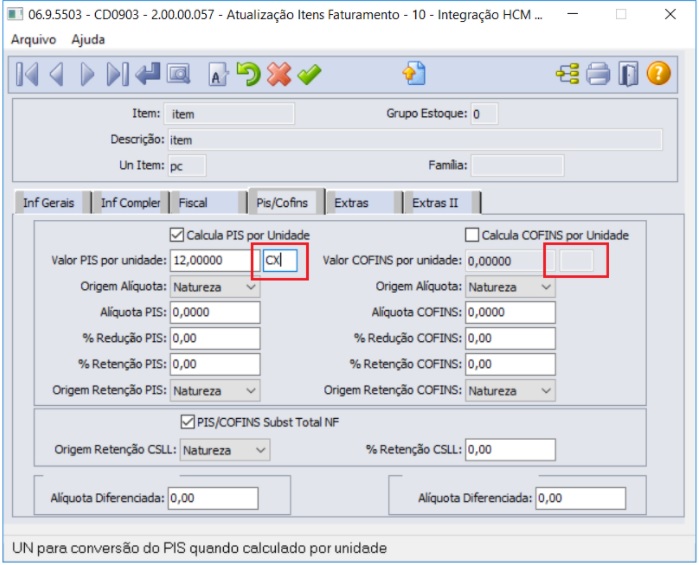Close the window
Image resolution: width=699 pixels, height=565 pixels.
click(670, 14)
